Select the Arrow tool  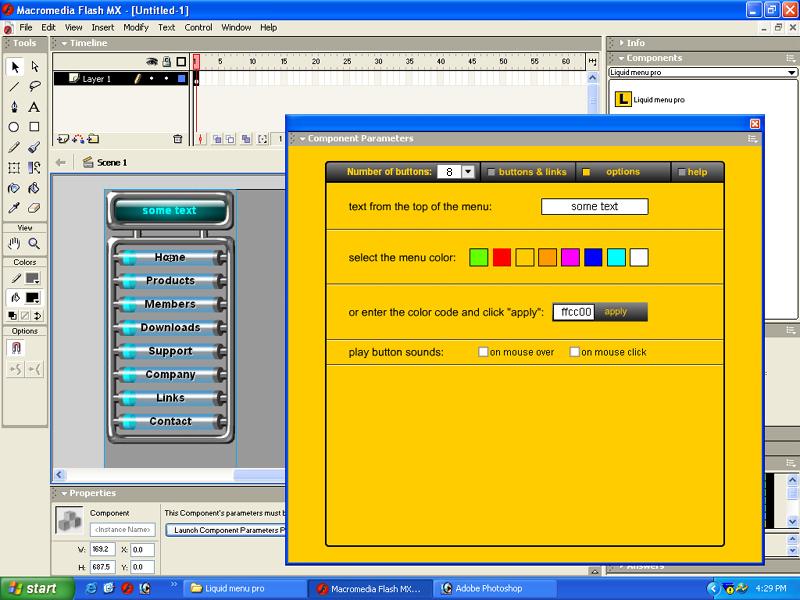click(x=14, y=67)
